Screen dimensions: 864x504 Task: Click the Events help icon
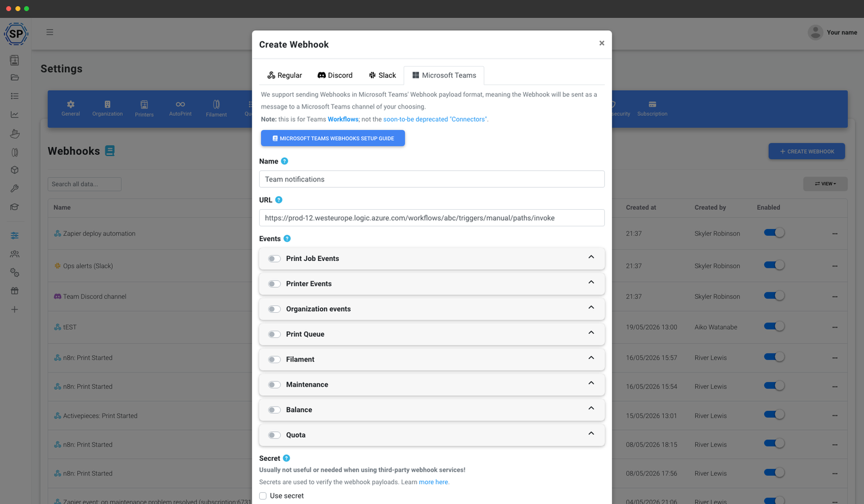point(287,239)
